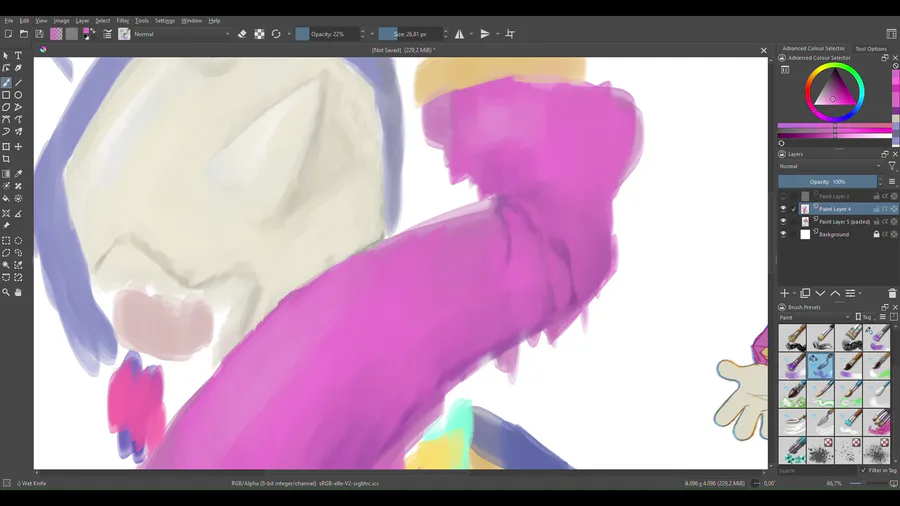Select the Move tool
Image resolution: width=900 pixels, height=506 pixels.
18,147
